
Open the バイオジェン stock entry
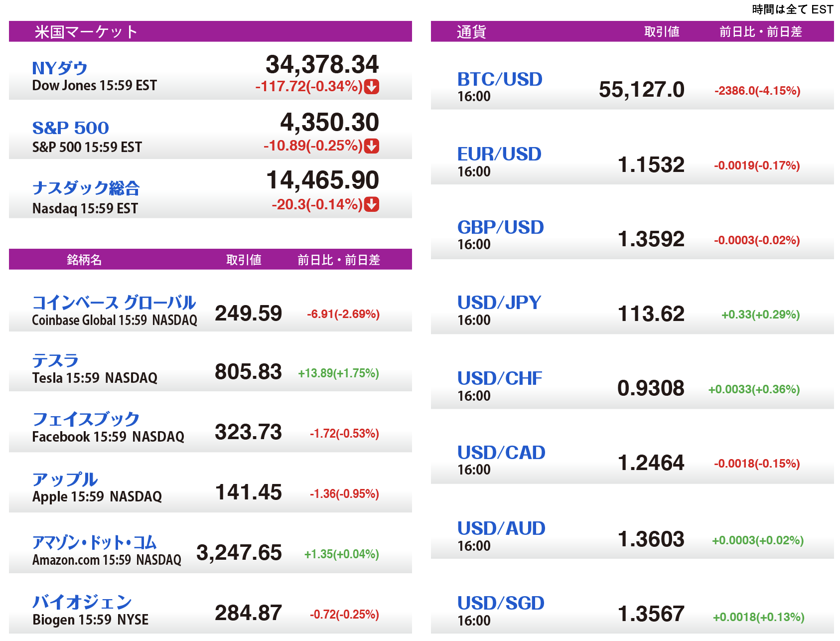point(82,602)
